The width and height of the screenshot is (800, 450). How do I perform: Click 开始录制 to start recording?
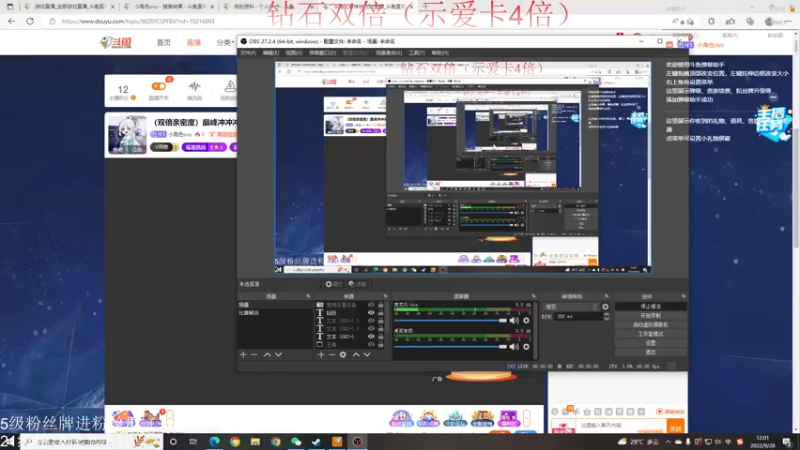pos(651,316)
